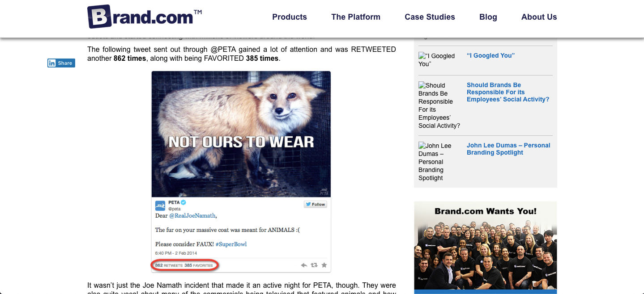
Task: Click the Brand.com logo
Action: coord(144,17)
